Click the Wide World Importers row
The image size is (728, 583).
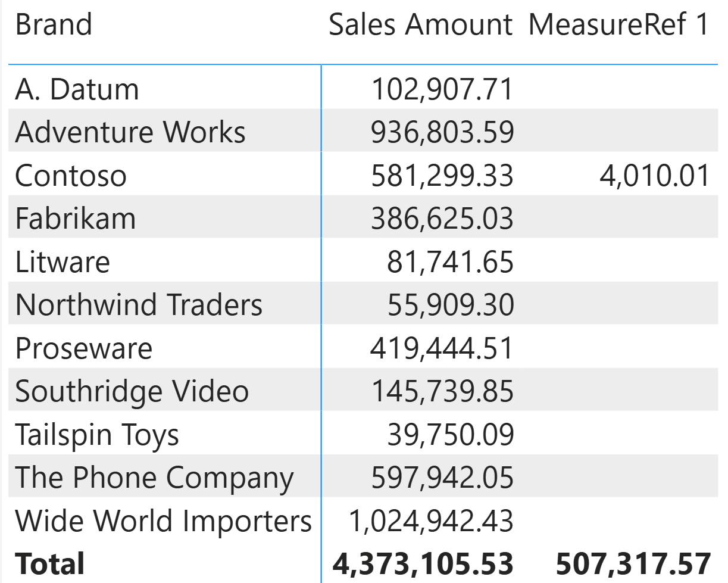pos(163,521)
